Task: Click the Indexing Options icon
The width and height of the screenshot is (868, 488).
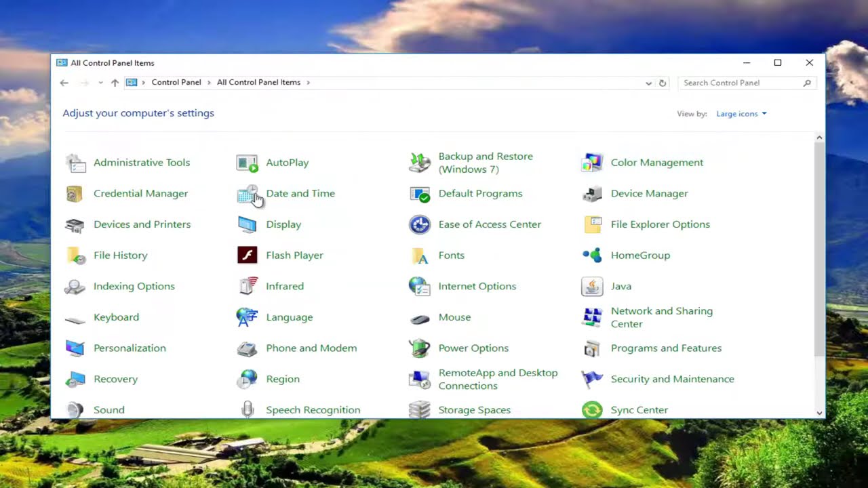Action: (75, 286)
